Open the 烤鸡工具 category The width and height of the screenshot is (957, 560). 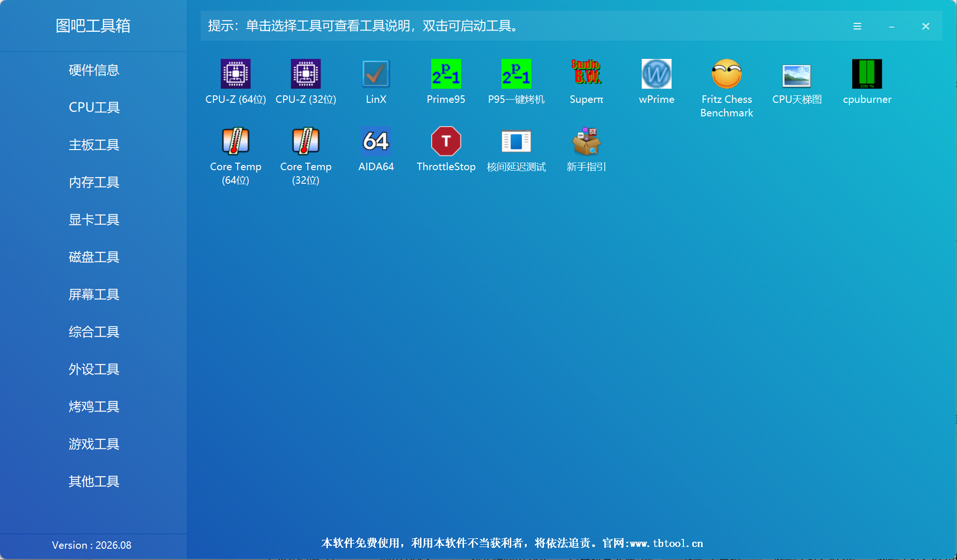[x=94, y=407]
